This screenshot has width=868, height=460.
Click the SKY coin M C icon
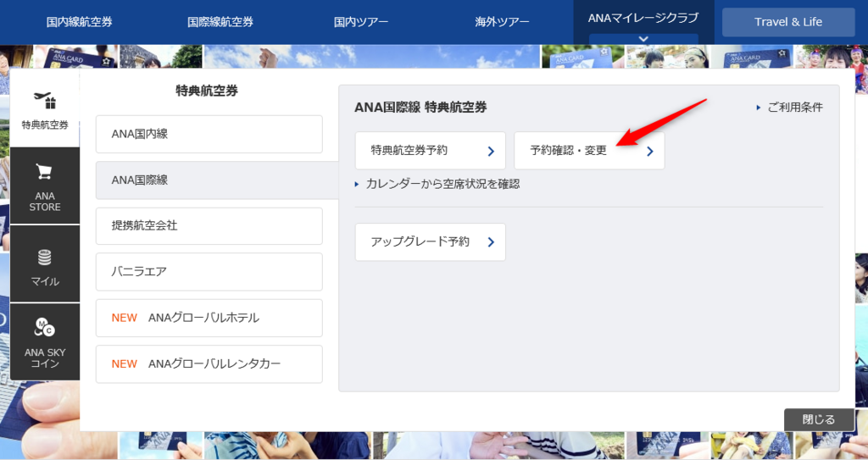[x=44, y=327]
